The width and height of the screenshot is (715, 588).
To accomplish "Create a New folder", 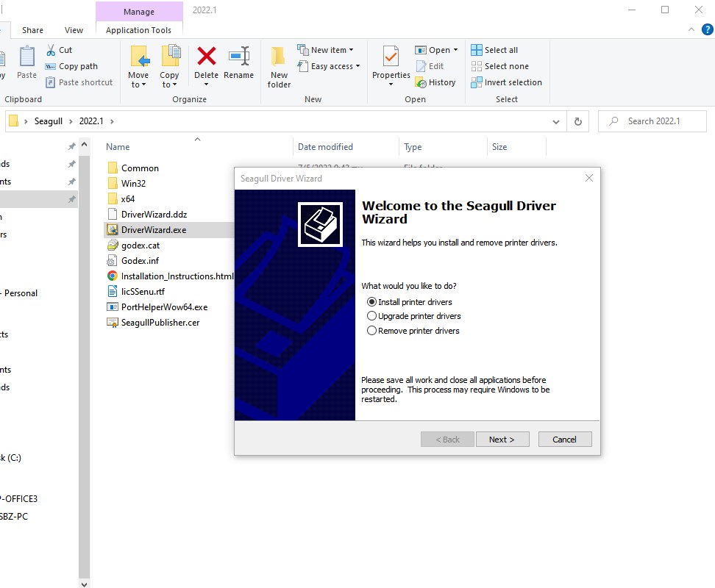I will (279, 67).
